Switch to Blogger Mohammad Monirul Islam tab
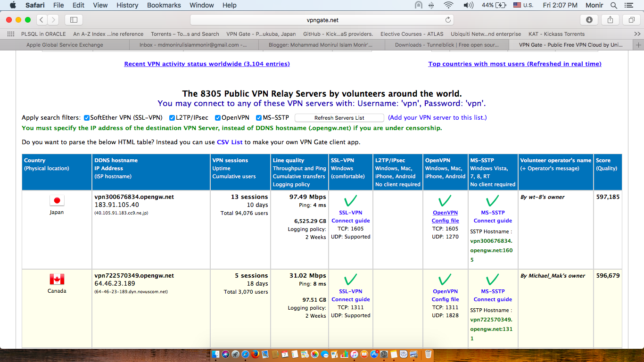The width and height of the screenshot is (644, 362). [321, 45]
